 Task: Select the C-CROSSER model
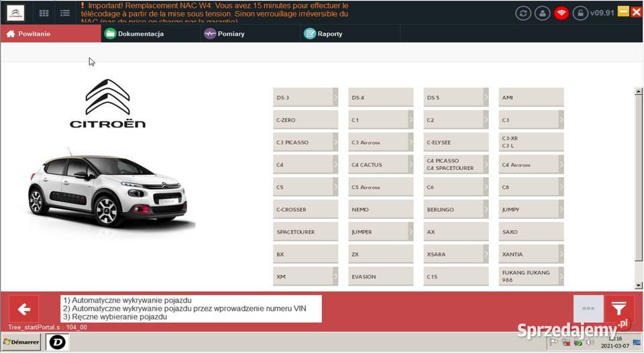[x=306, y=209]
